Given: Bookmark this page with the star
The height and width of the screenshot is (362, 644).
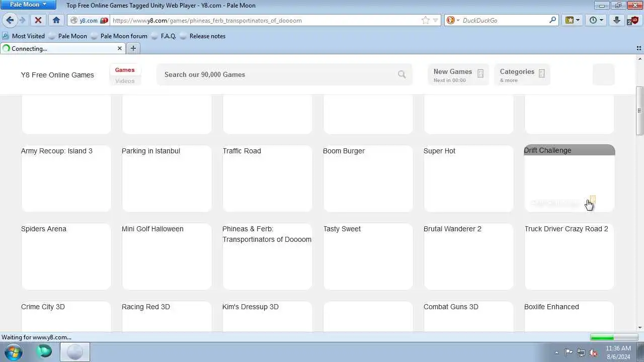Looking at the screenshot, I should [426, 21].
